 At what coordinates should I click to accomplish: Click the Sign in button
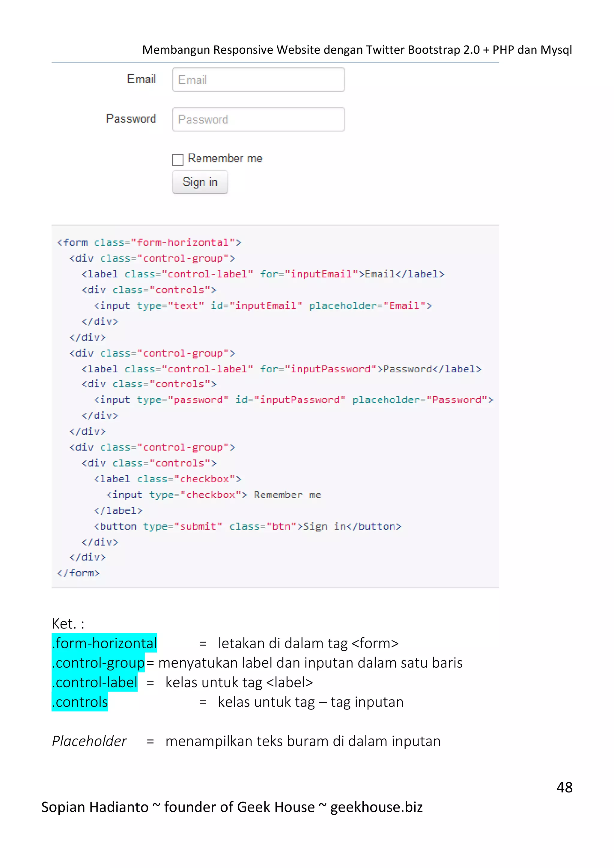tap(200, 182)
